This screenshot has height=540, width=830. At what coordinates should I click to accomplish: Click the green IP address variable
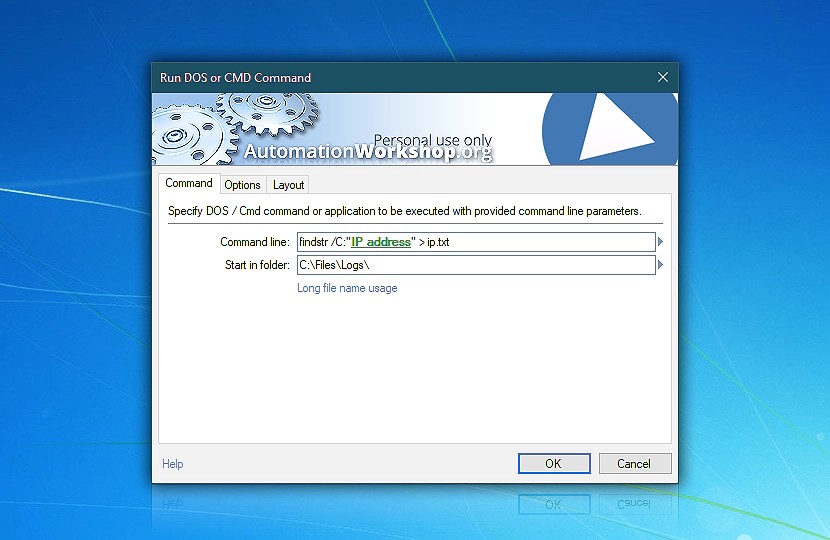[x=381, y=242]
